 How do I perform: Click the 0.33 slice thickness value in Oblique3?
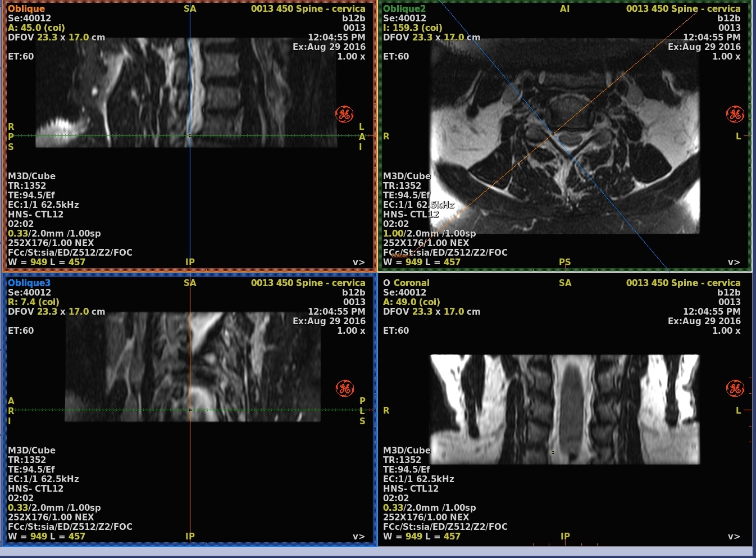pyautogui.click(x=18, y=507)
